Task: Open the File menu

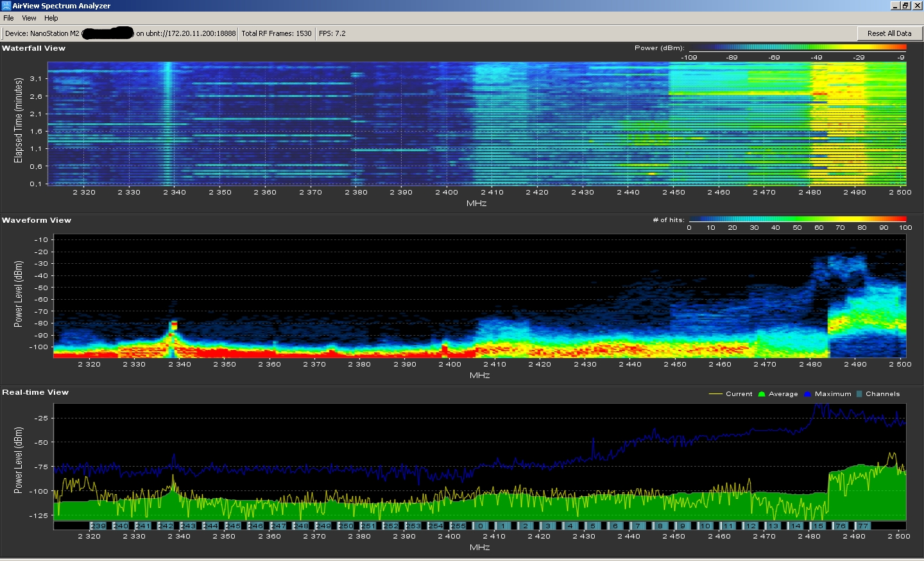Action: 8,18
